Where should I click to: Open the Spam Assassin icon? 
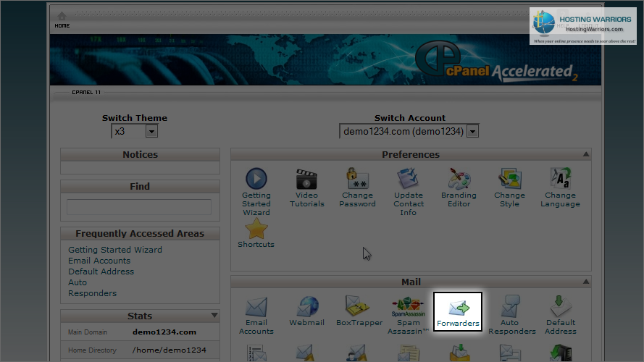coord(408,306)
